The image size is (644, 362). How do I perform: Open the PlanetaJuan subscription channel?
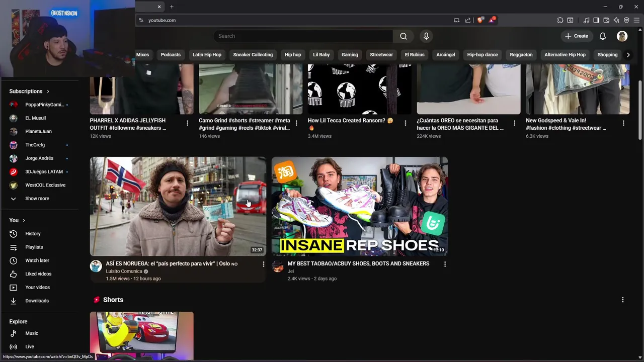[38, 132]
